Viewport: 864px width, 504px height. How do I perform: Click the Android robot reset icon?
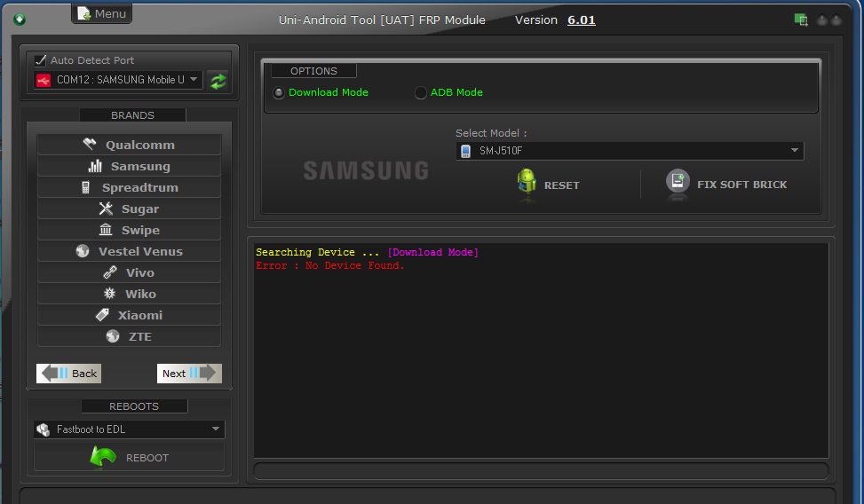[527, 182]
